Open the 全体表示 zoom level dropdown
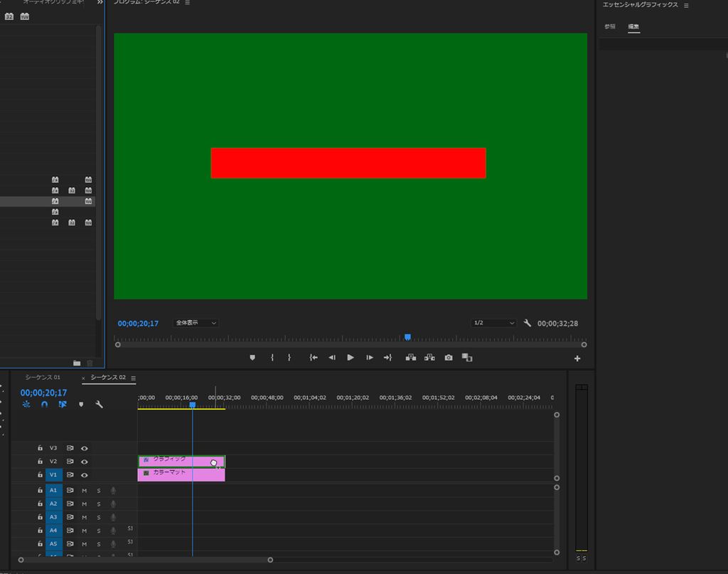Image resolution: width=728 pixels, height=574 pixels. (x=196, y=323)
